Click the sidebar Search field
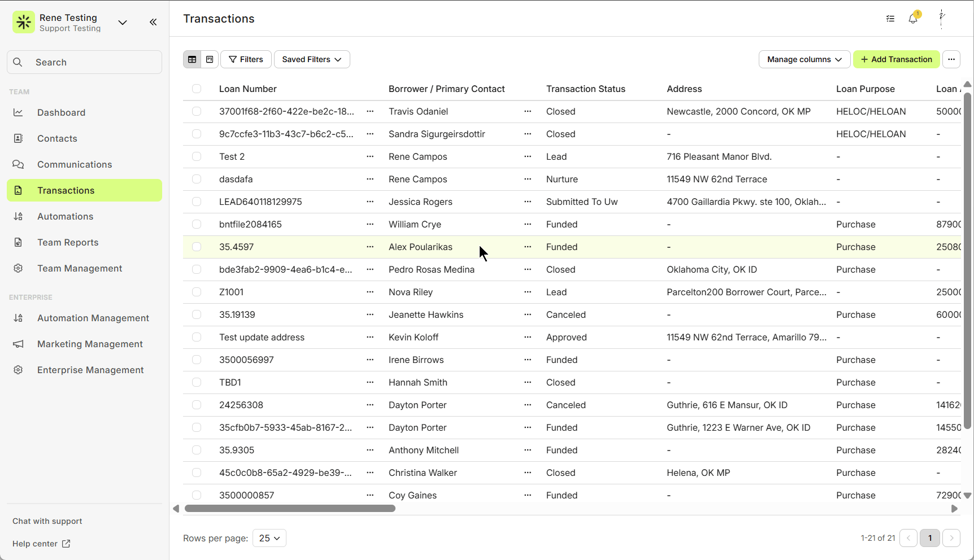Screen dimensions: 974x560 [85, 62]
